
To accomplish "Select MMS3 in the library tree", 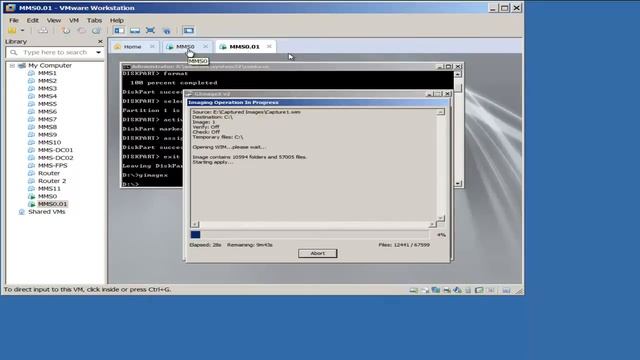I will (x=47, y=89).
